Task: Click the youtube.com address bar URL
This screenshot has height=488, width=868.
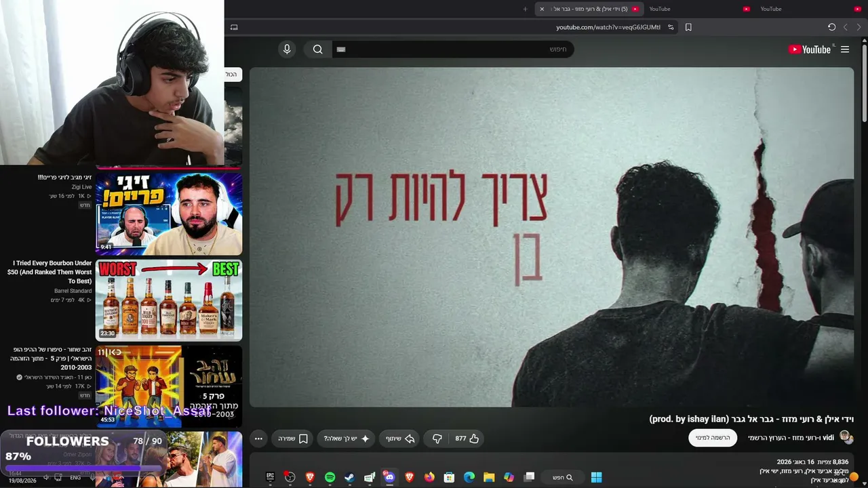Action: [608, 27]
